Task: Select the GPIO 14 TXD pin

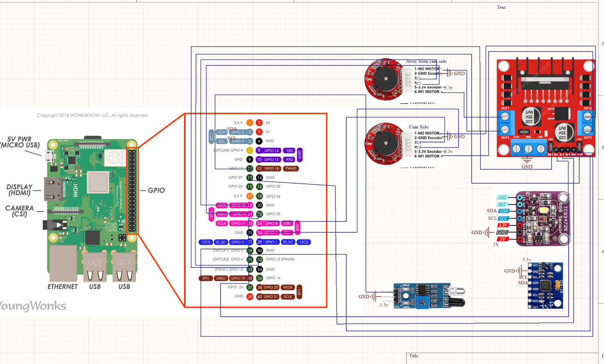Action: tap(271, 150)
